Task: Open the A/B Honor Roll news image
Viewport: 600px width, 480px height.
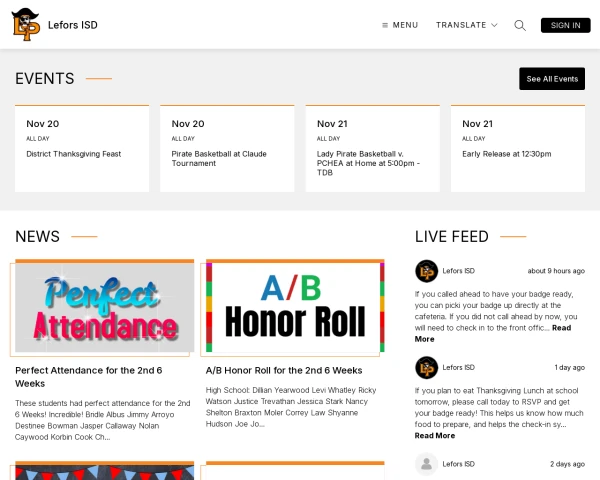Action: (295, 306)
